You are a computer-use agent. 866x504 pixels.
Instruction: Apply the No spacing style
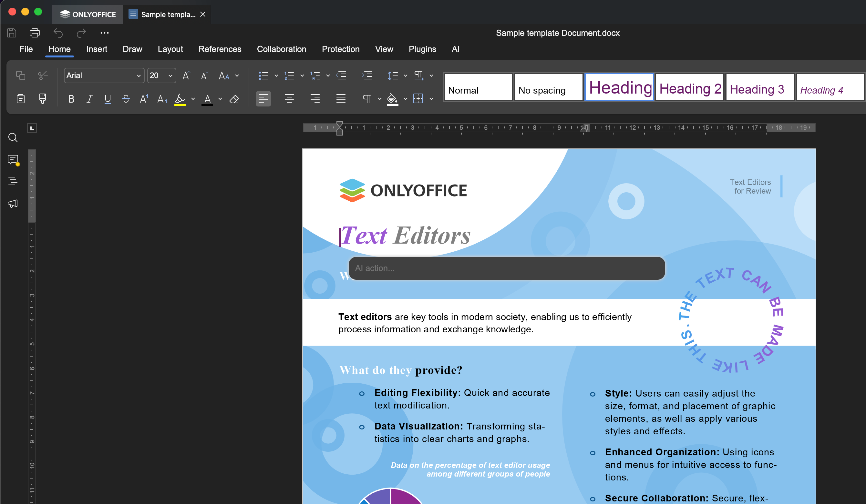tap(549, 87)
